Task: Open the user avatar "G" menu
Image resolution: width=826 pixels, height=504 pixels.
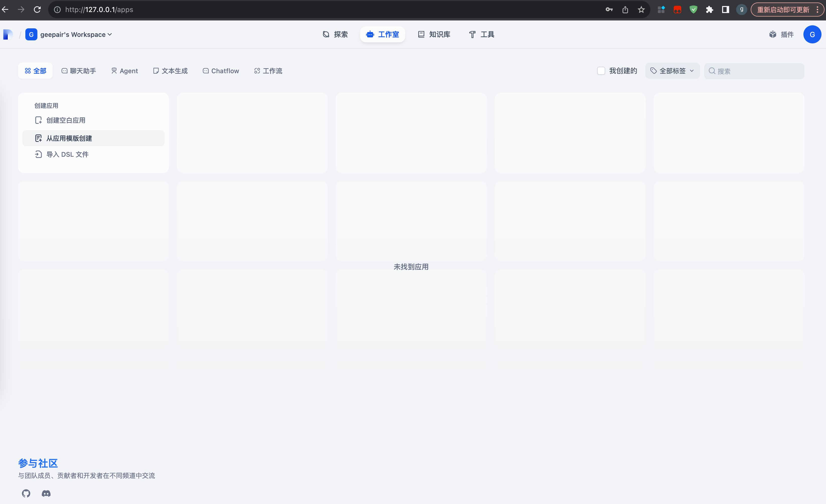Action: [812, 34]
